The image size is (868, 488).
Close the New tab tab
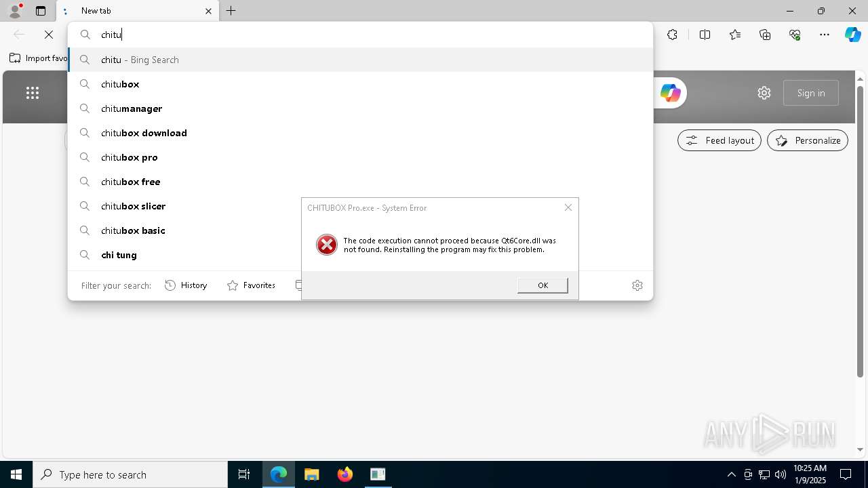(x=208, y=11)
